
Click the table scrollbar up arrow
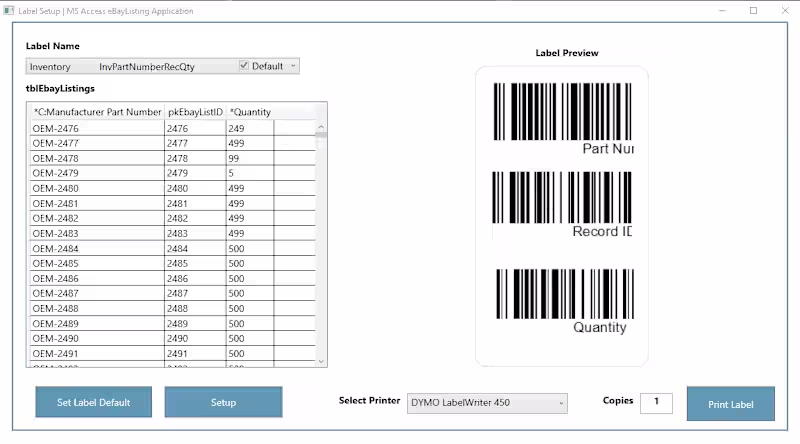tap(321, 127)
